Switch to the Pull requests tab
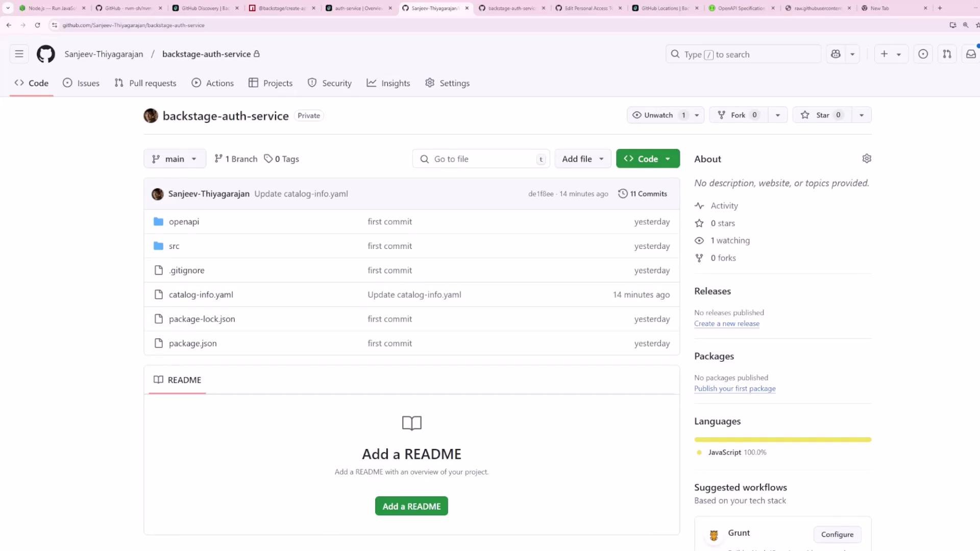Screen dimensions: 980x551 (x=145, y=83)
